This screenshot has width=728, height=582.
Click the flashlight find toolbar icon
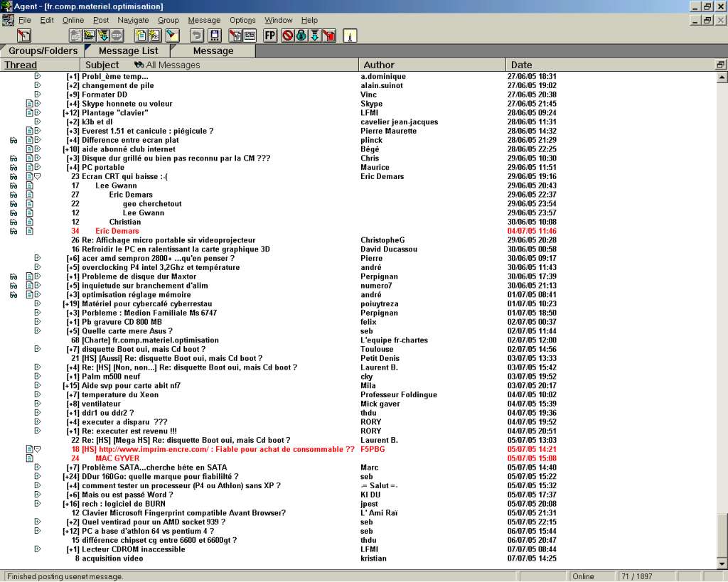pos(173,36)
